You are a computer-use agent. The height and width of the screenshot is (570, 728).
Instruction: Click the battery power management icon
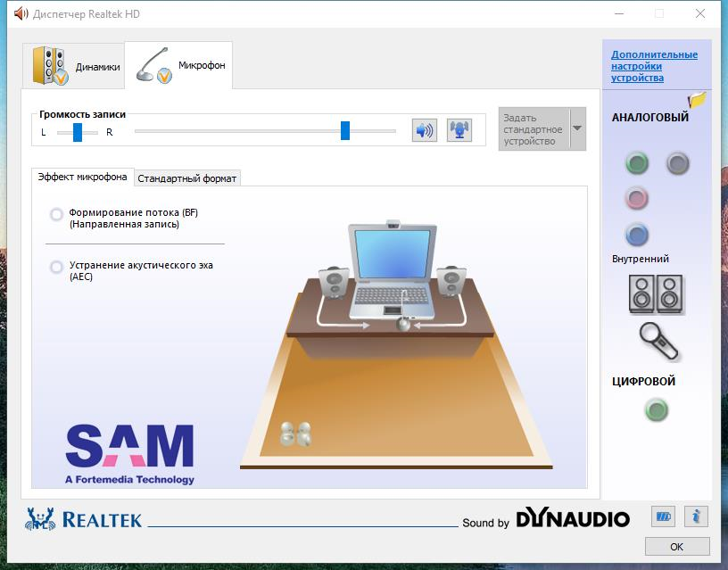[663, 516]
